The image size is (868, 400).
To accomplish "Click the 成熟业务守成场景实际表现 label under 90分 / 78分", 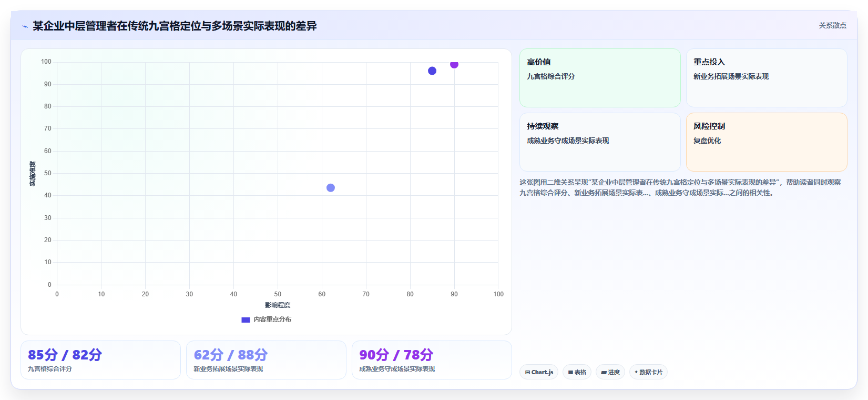I will pyautogui.click(x=397, y=369).
